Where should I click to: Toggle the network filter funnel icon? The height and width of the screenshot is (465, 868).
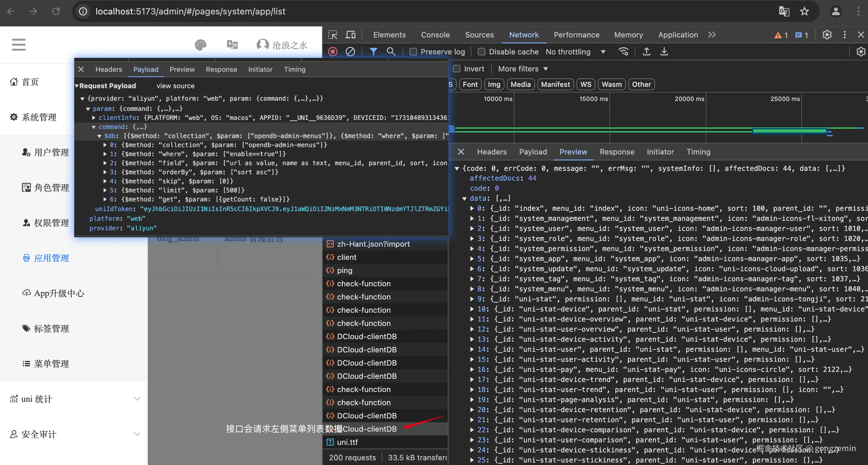click(x=373, y=52)
